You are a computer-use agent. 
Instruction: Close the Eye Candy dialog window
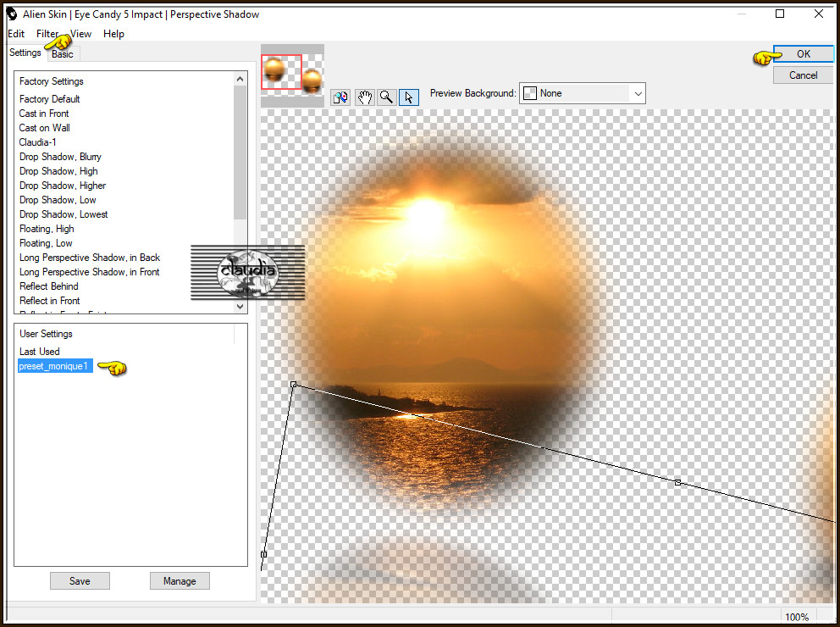click(819, 14)
